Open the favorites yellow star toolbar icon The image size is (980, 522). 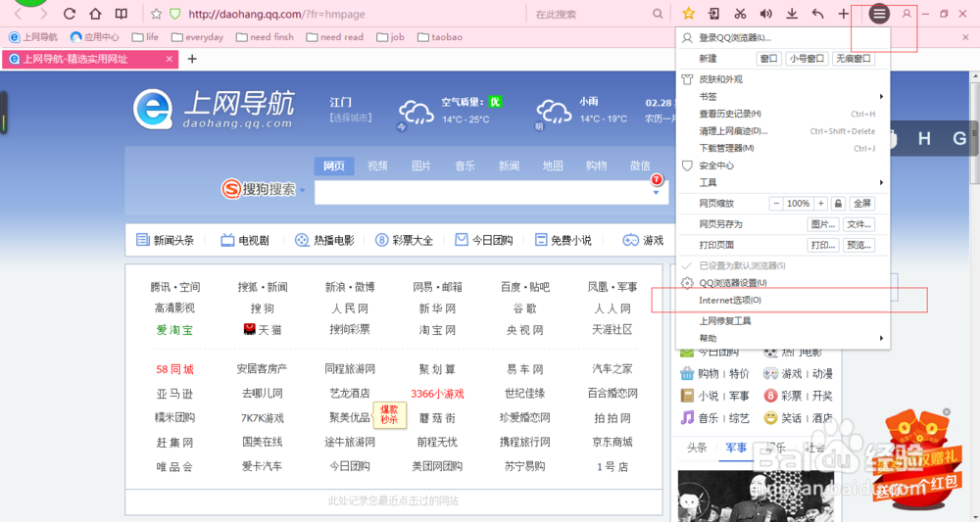[x=688, y=13]
